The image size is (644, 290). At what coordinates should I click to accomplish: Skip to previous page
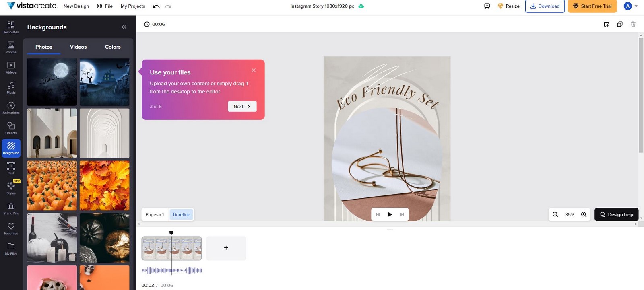pos(378,214)
